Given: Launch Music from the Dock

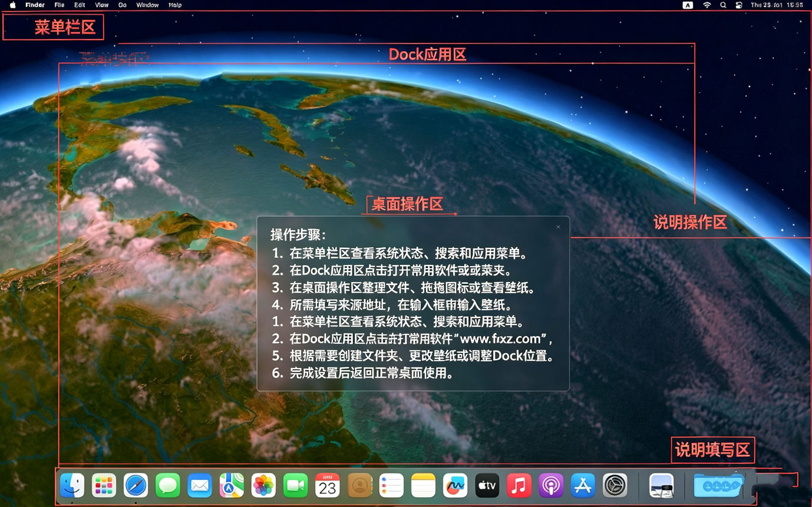Looking at the screenshot, I should (x=519, y=486).
